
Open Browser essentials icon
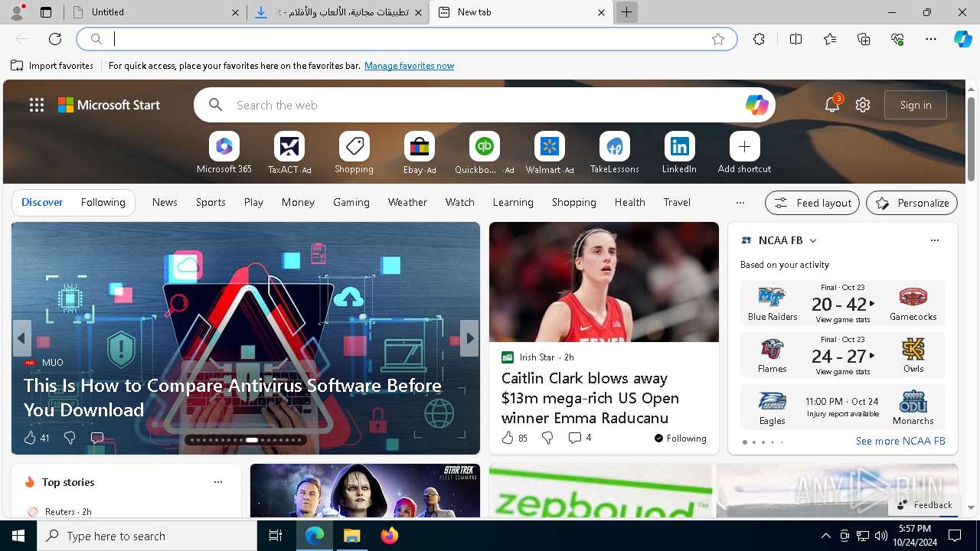pyautogui.click(x=897, y=39)
